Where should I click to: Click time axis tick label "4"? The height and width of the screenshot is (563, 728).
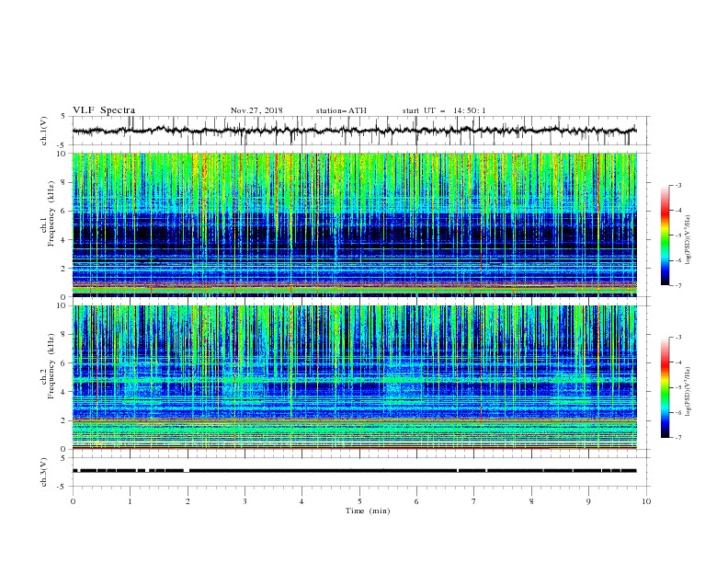(x=302, y=501)
